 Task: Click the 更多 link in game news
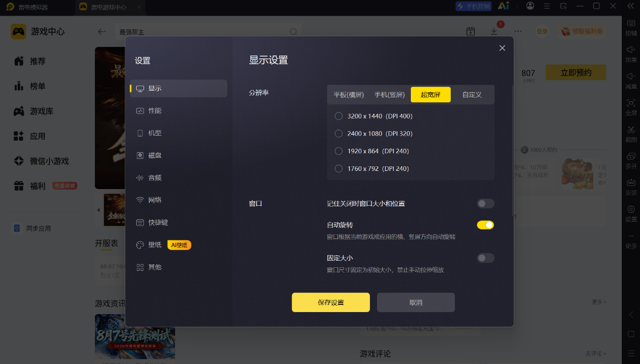599,302
